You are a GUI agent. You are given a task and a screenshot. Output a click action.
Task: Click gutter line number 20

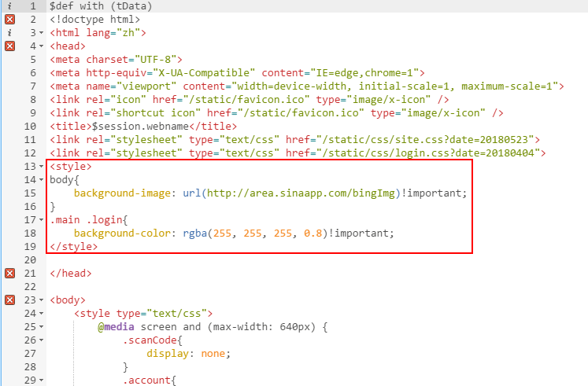tap(30, 260)
